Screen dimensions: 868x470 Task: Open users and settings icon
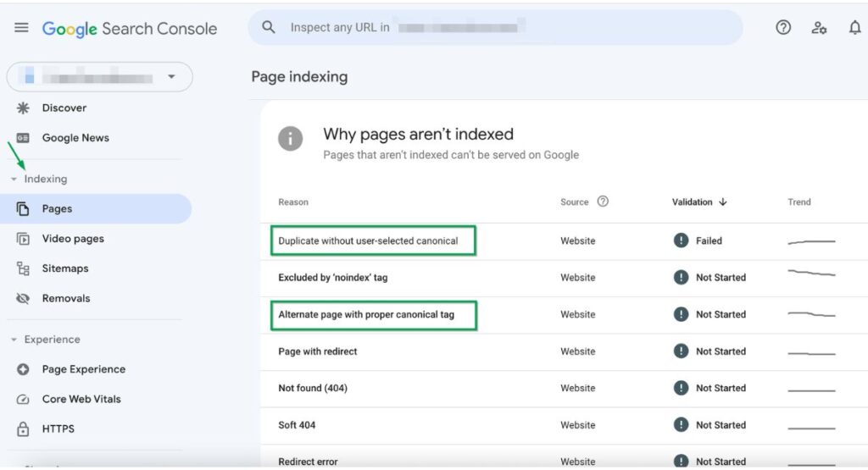click(819, 28)
